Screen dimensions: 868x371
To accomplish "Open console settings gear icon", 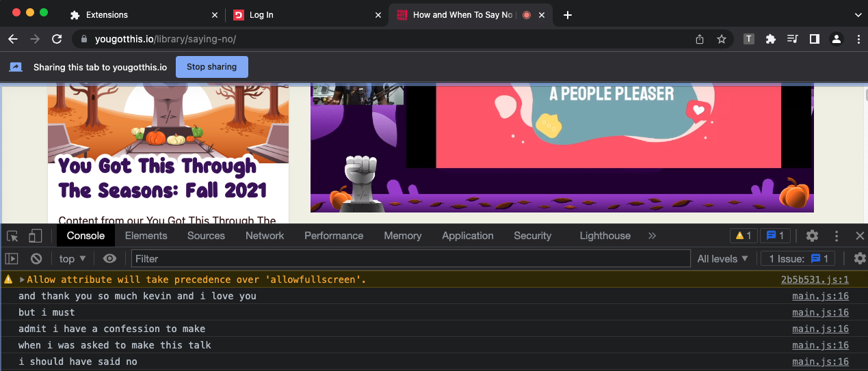I will point(860,258).
